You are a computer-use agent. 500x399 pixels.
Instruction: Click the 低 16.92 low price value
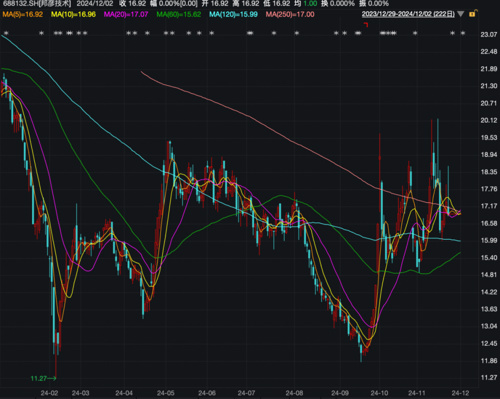pyautogui.click(x=276, y=4)
